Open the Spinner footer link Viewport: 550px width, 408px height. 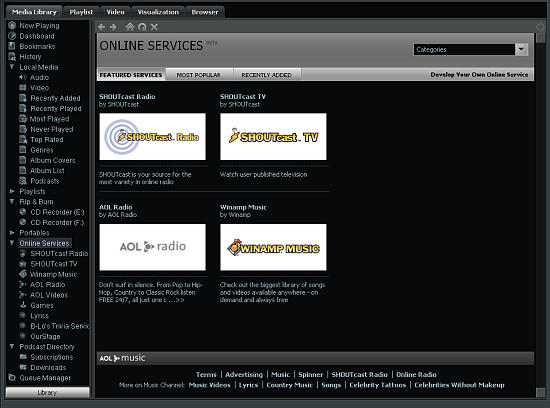(x=310, y=375)
